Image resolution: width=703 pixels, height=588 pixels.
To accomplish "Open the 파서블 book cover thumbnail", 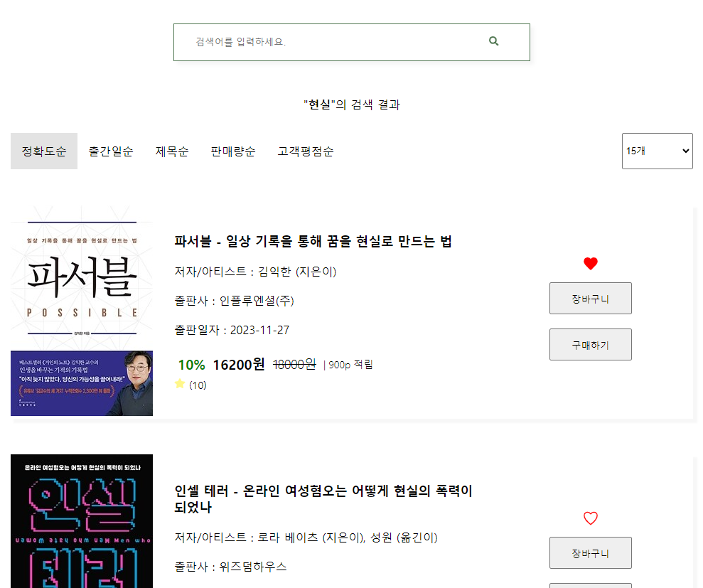I will tap(82, 311).
